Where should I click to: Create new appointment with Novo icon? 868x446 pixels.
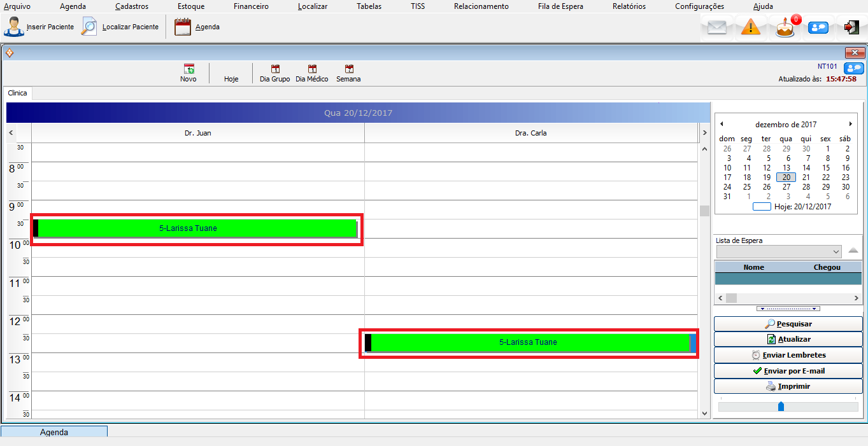[189, 69]
